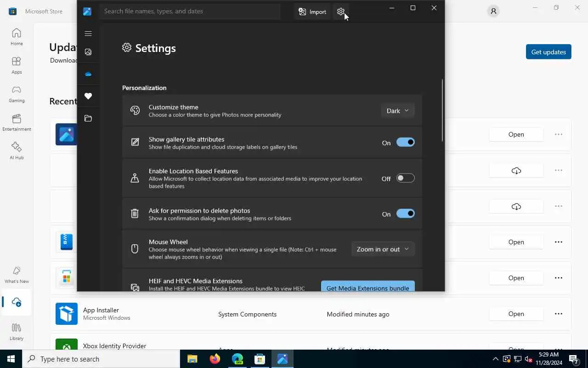588x368 pixels.
Task: Open more options for App Installer row
Action: tap(558, 314)
